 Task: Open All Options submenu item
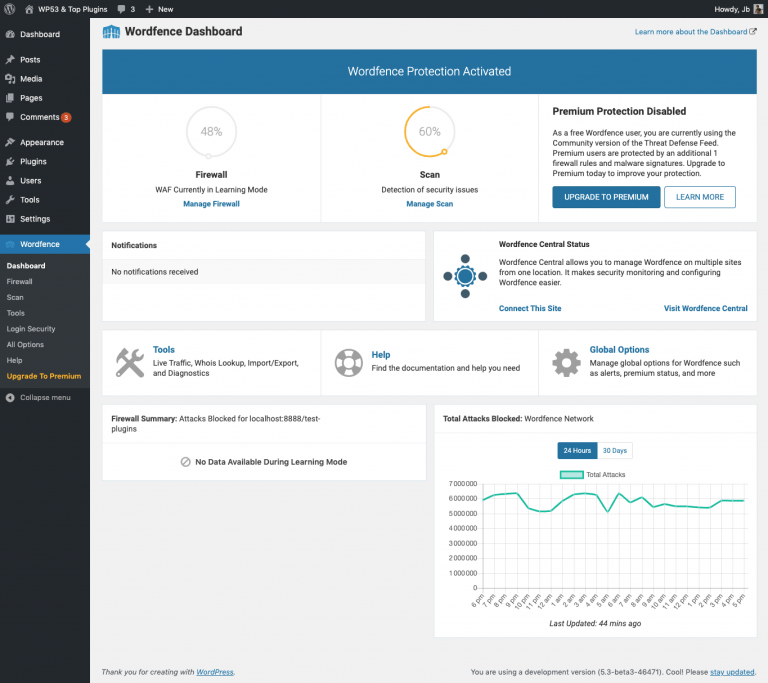(25, 344)
